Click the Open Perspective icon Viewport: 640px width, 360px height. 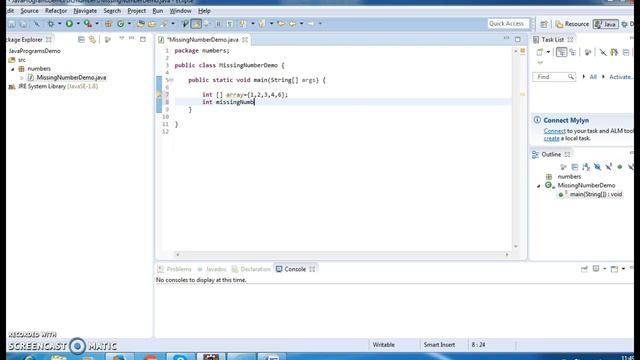pos(544,24)
